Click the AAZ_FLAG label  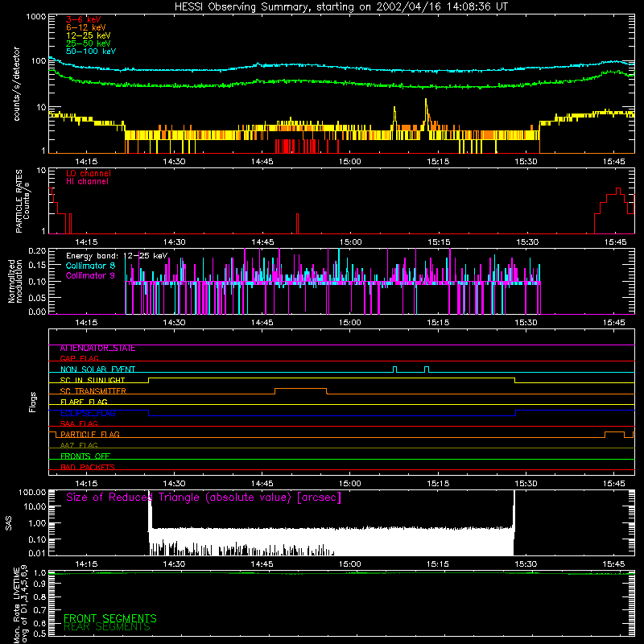79,445
